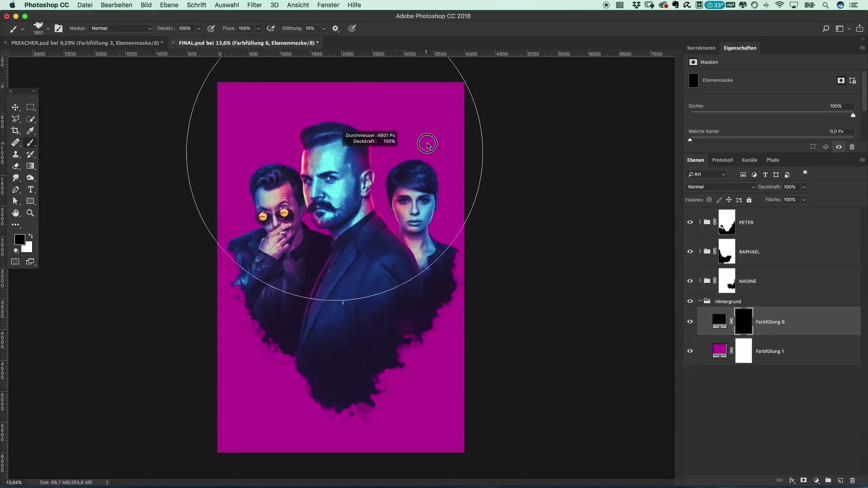The image size is (868, 488).
Task: Select the Zoom tool
Action: (x=30, y=213)
